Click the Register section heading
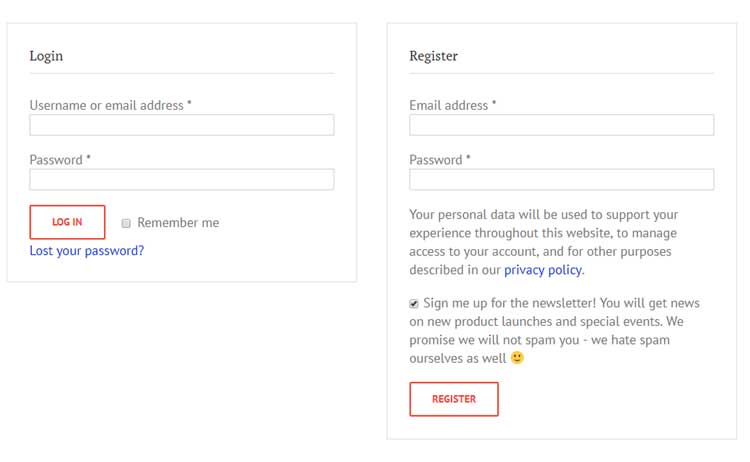 point(433,56)
